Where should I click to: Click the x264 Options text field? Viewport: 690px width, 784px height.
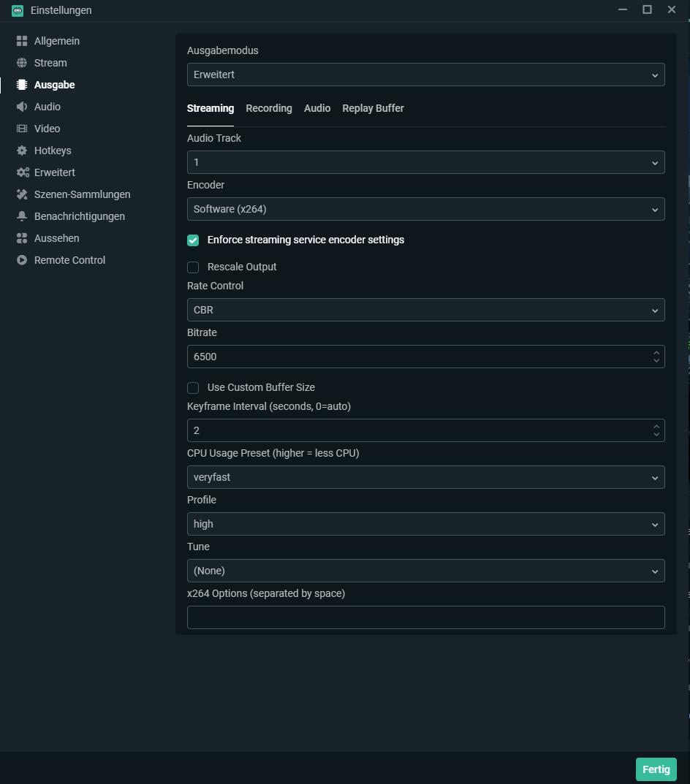425,617
